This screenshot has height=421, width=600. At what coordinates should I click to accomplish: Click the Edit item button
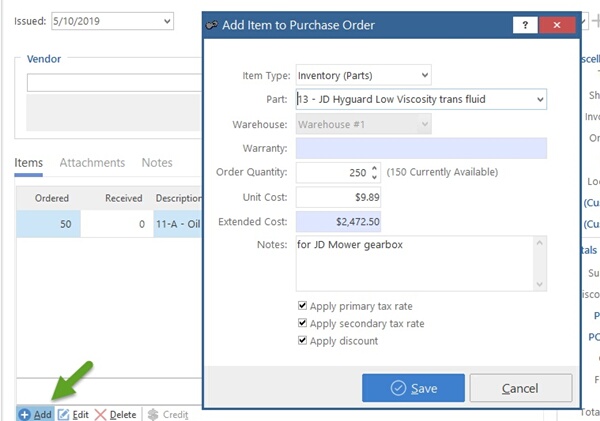[73, 414]
